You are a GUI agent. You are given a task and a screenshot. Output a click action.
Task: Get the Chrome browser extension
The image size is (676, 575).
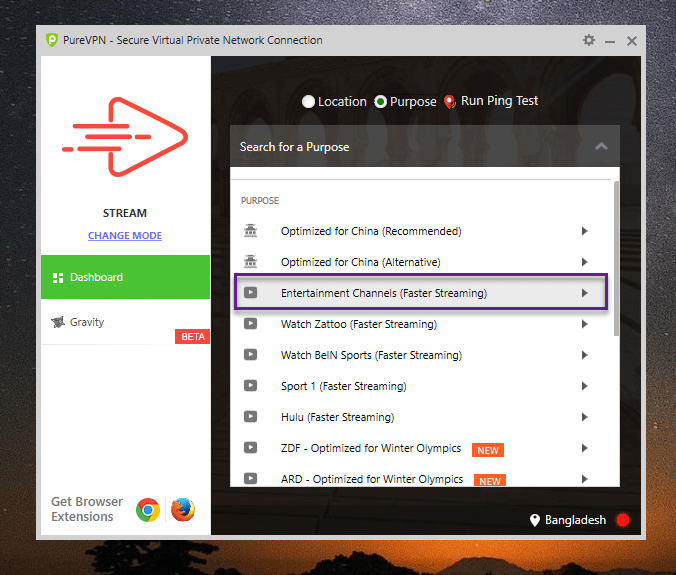pyautogui.click(x=148, y=510)
